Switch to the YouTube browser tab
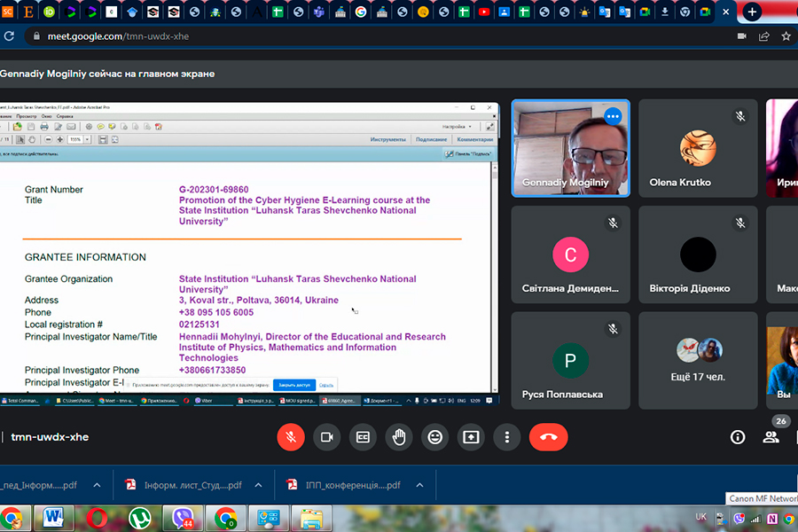The width and height of the screenshot is (798, 532). (x=484, y=12)
